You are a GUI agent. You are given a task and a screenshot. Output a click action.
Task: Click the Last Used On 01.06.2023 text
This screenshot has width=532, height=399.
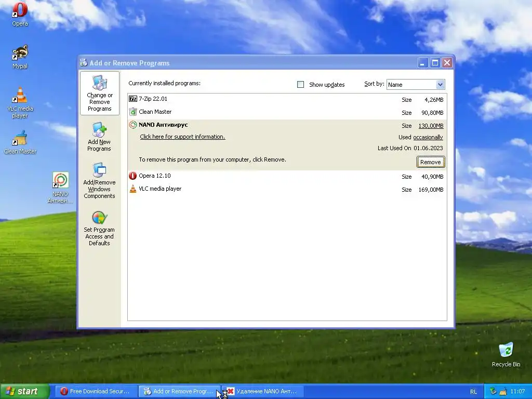coord(410,148)
